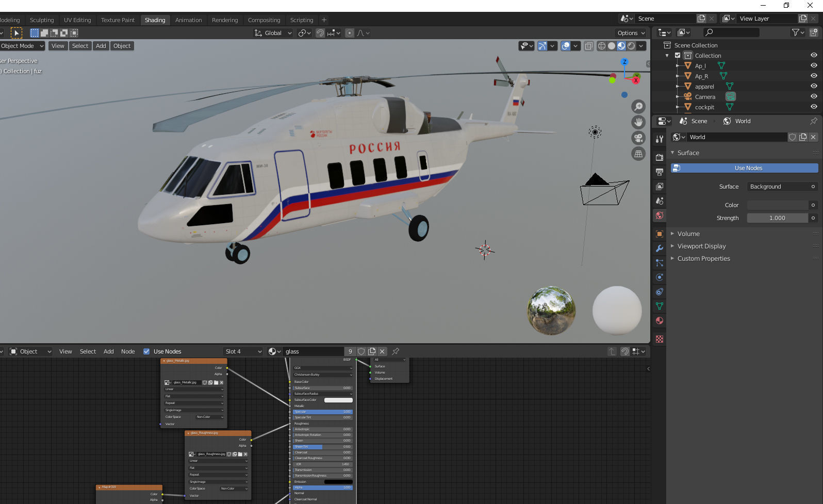Toggle the X-Ray viewport button

click(588, 46)
